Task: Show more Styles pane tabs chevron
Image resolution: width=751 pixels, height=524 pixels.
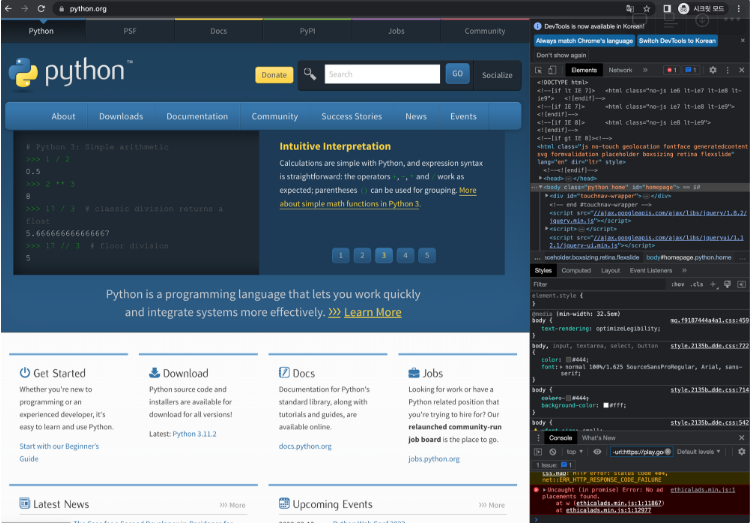Action: tap(684, 271)
